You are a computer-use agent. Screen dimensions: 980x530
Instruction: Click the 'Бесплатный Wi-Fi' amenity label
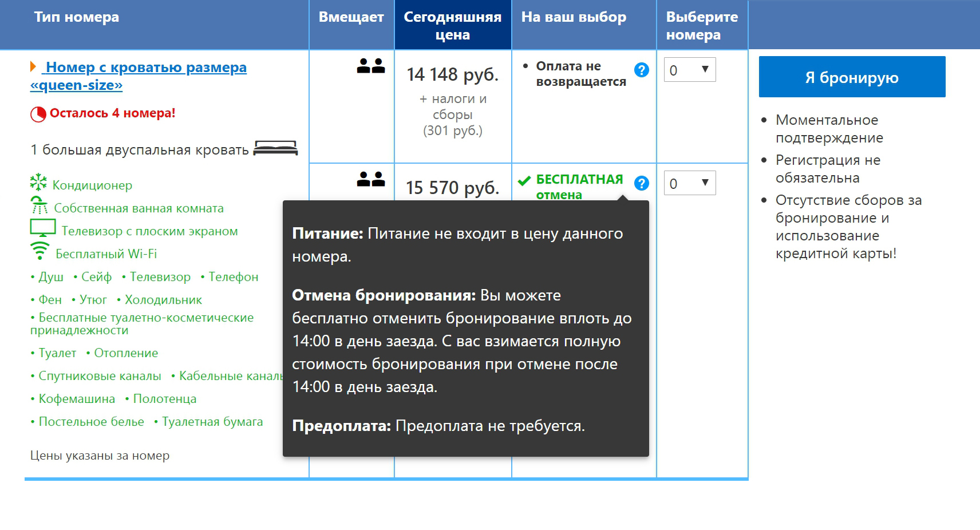click(x=106, y=254)
